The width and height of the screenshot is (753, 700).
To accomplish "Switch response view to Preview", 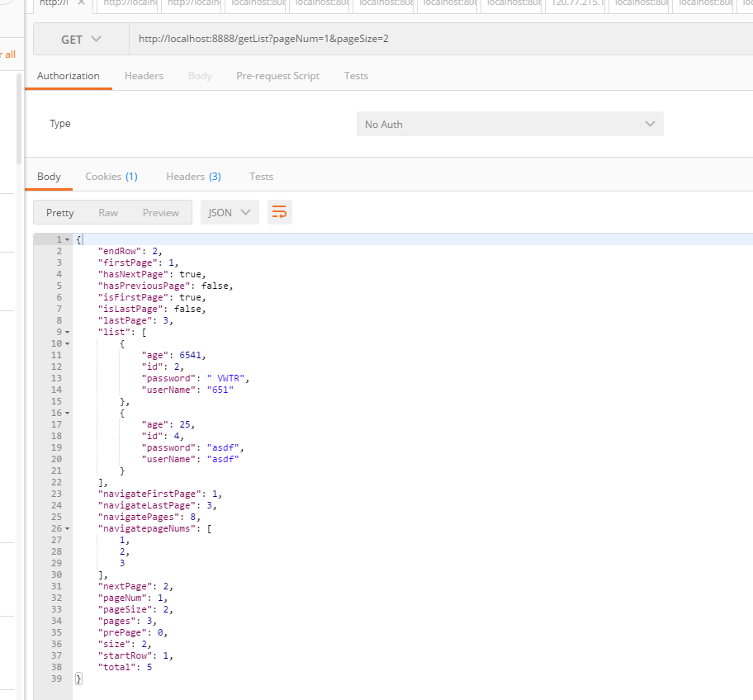I will click(160, 212).
